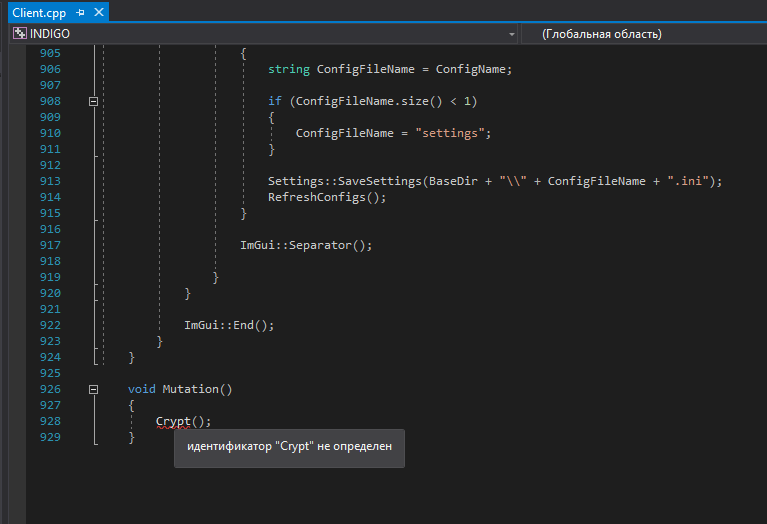Close the Client.cpp tab

click(97, 13)
